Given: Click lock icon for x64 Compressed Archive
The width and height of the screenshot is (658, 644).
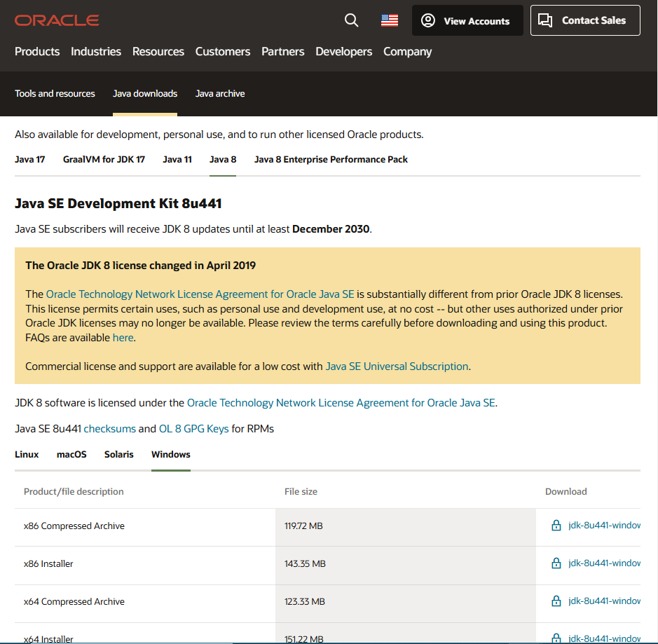Looking at the screenshot, I should 556,601.
